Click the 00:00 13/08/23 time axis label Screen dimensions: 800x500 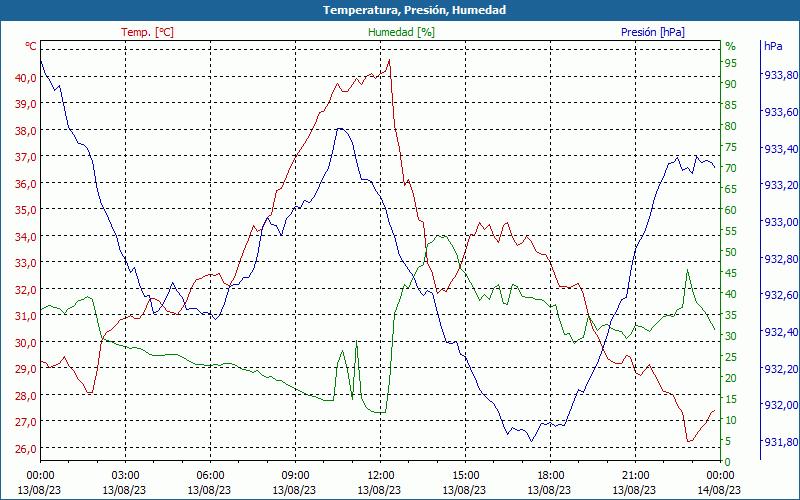(40, 483)
